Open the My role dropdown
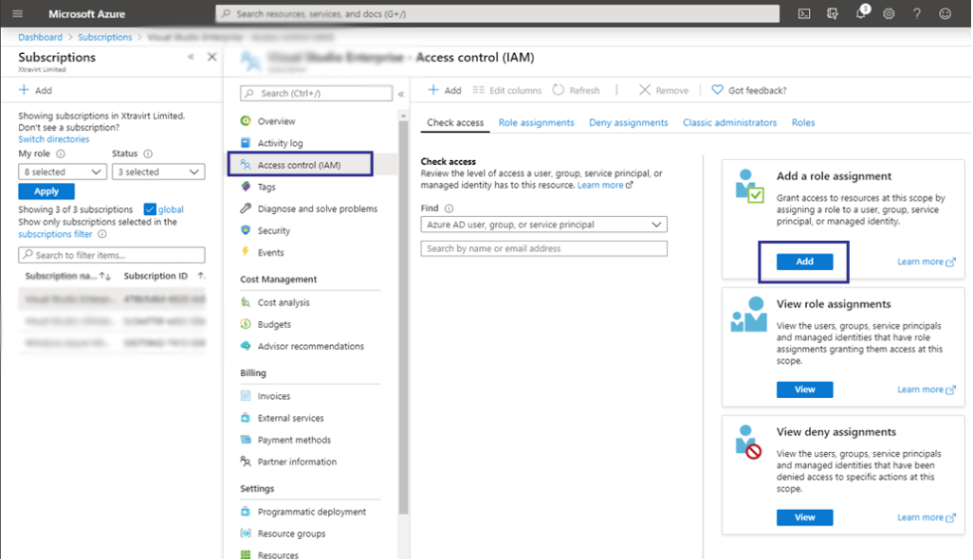The image size is (973, 560). (62, 172)
